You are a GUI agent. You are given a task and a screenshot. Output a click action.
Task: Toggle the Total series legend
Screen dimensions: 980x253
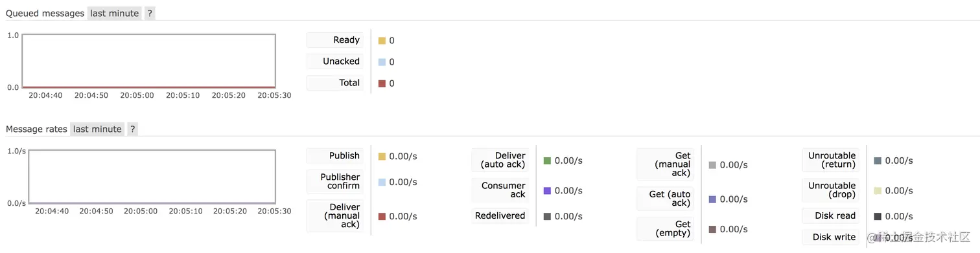tap(334, 83)
